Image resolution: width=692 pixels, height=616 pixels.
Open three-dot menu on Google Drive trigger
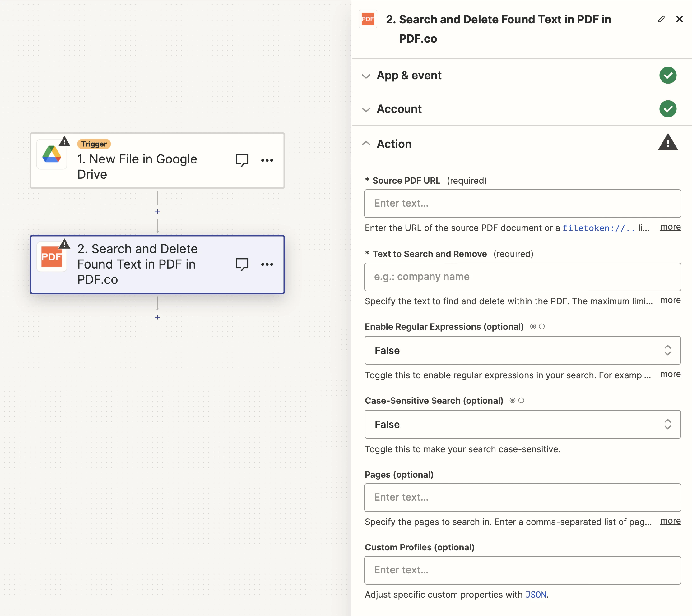[267, 160]
